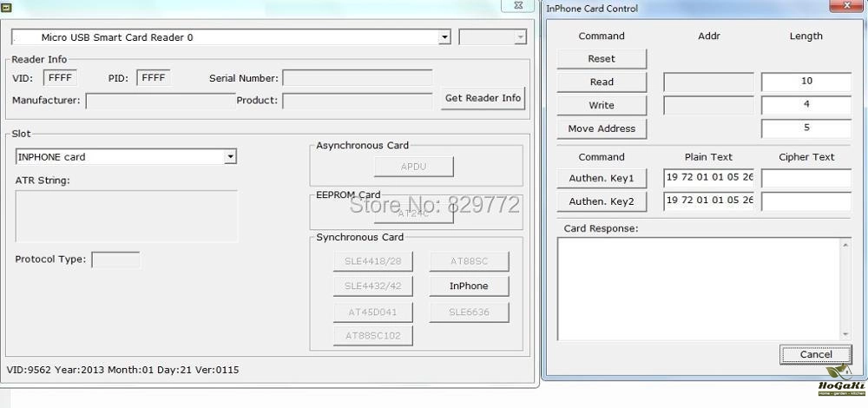Viewport: 868px width, 408px height.
Task: Click inside the ATR String box
Action: tap(126, 216)
